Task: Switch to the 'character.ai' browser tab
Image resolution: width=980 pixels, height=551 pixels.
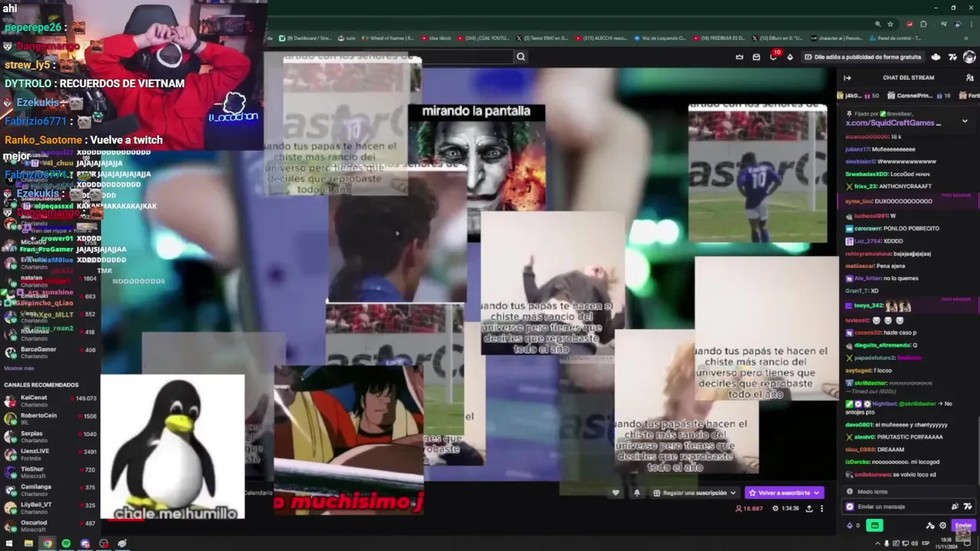Action: 838,37
